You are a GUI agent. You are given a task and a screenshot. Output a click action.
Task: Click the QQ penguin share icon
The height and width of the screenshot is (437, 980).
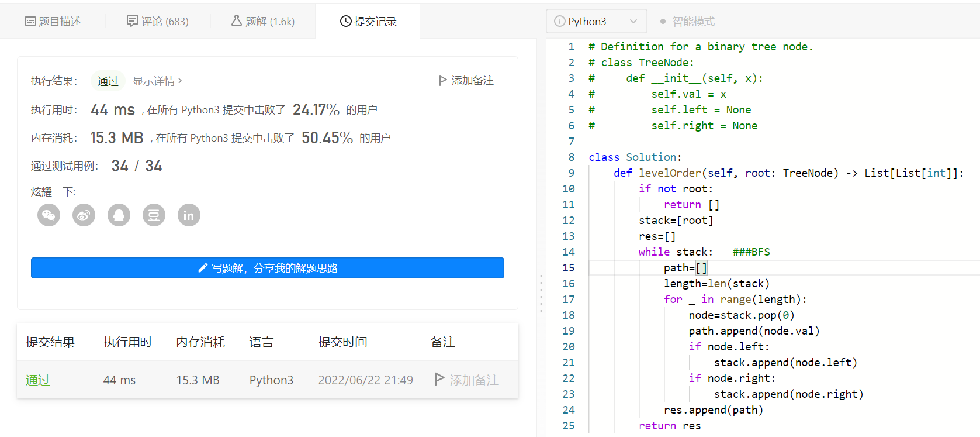119,215
